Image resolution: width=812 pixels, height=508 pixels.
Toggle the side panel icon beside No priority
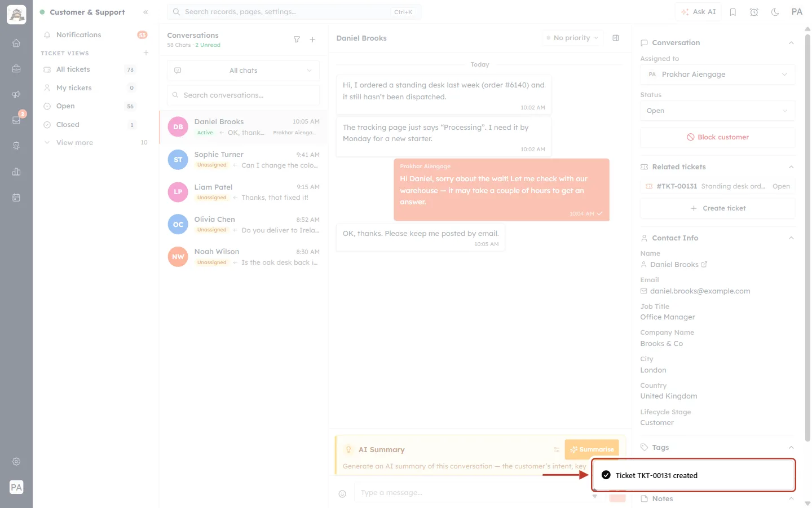tap(616, 38)
